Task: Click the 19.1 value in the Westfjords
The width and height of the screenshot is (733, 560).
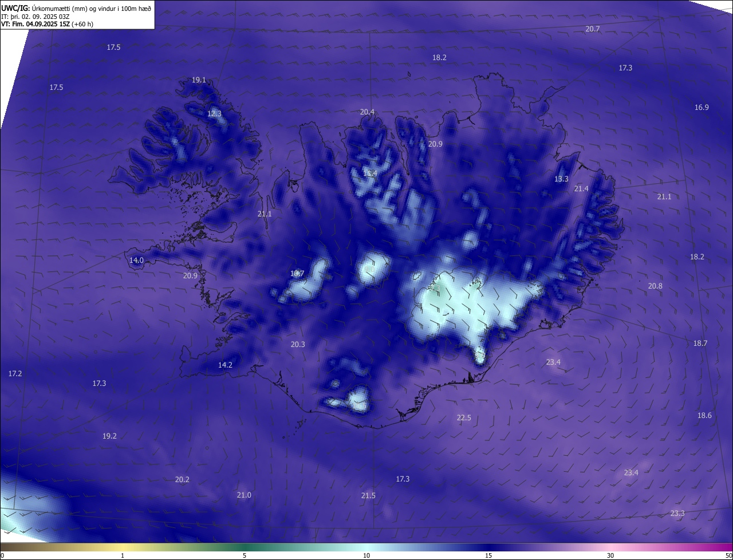Action: (x=199, y=80)
